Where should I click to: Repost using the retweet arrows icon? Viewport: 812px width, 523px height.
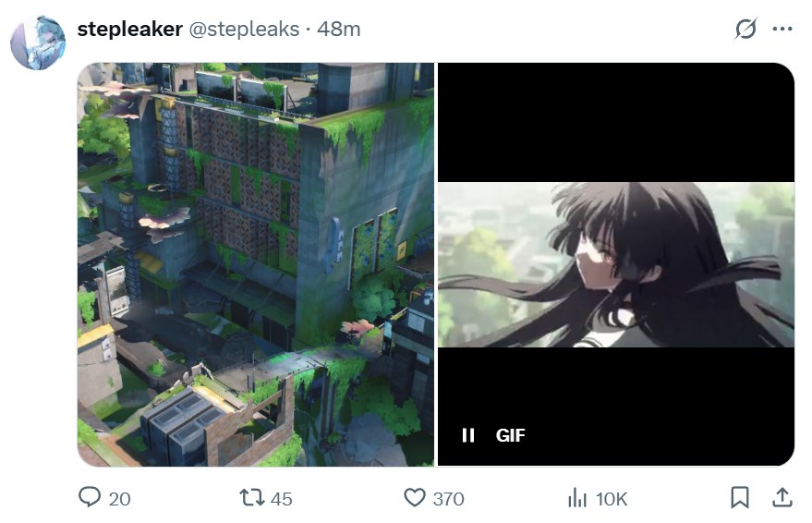coord(251,498)
